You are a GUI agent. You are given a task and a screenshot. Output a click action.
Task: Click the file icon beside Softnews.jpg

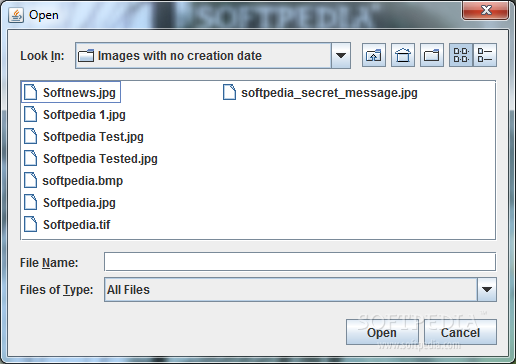(31, 92)
